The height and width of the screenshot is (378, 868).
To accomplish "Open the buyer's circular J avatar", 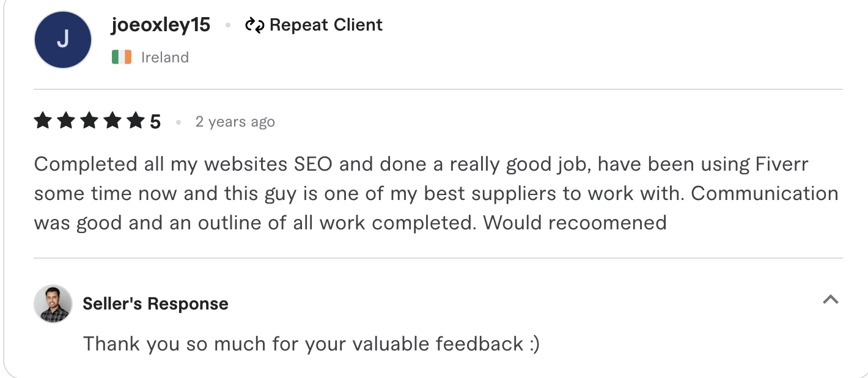I will [x=62, y=39].
